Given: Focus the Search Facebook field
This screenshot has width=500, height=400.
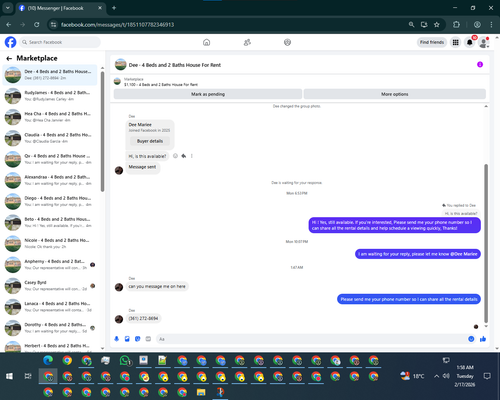Looking at the screenshot, I should coord(60,42).
